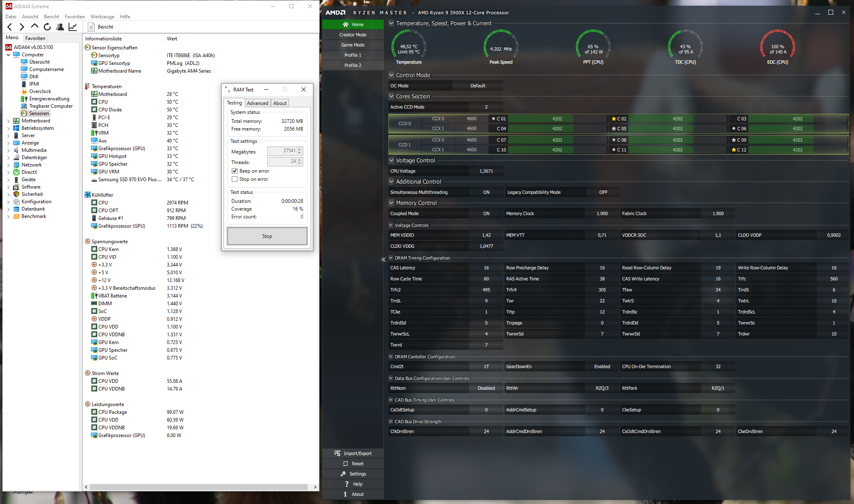Click the graph chart icon in toolbar

(73, 27)
